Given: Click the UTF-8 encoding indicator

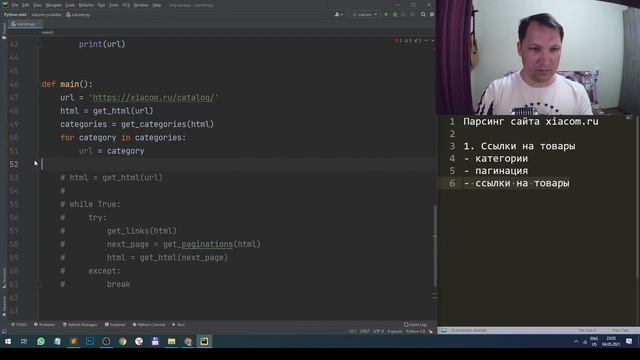Looking at the screenshot, I should coord(378,331).
